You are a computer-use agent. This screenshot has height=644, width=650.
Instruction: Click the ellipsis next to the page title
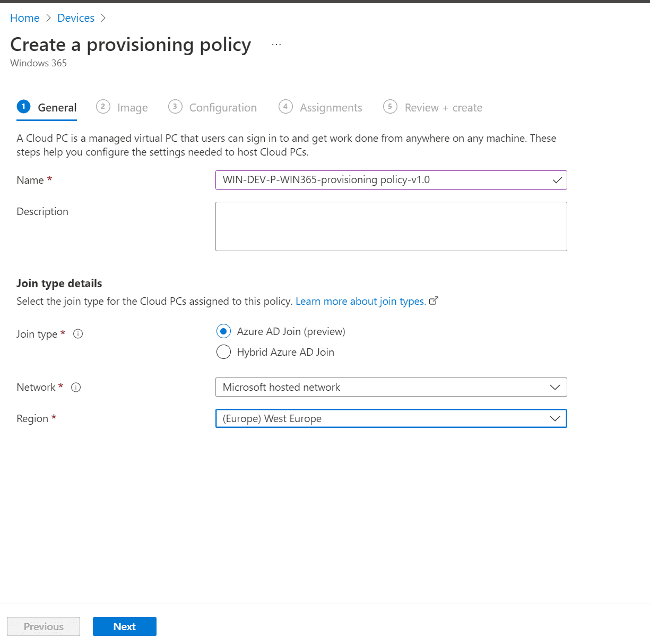[276, 44]
